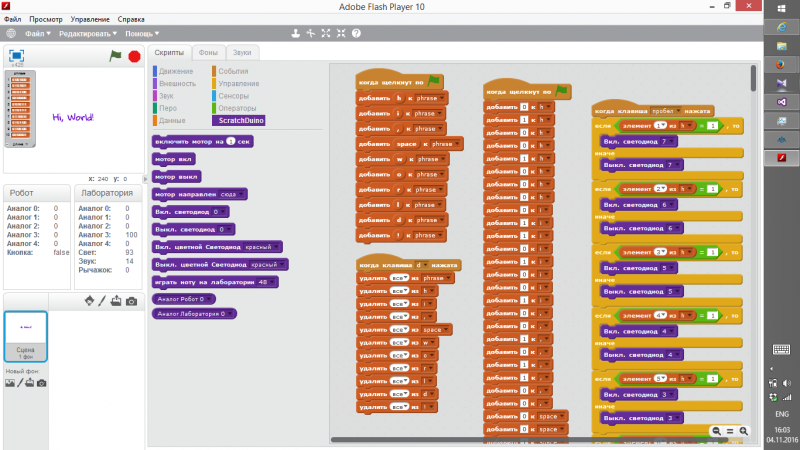Open the volume tray icon
The width and height of the screenshot is (800, 450).
click(x=787, y=383)
